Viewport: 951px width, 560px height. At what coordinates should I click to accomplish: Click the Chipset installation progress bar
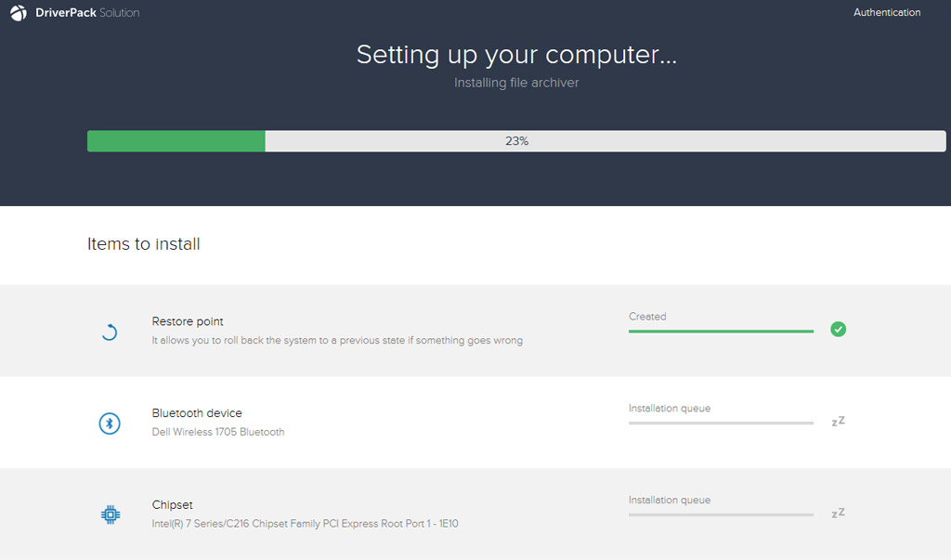click(721, 514)
